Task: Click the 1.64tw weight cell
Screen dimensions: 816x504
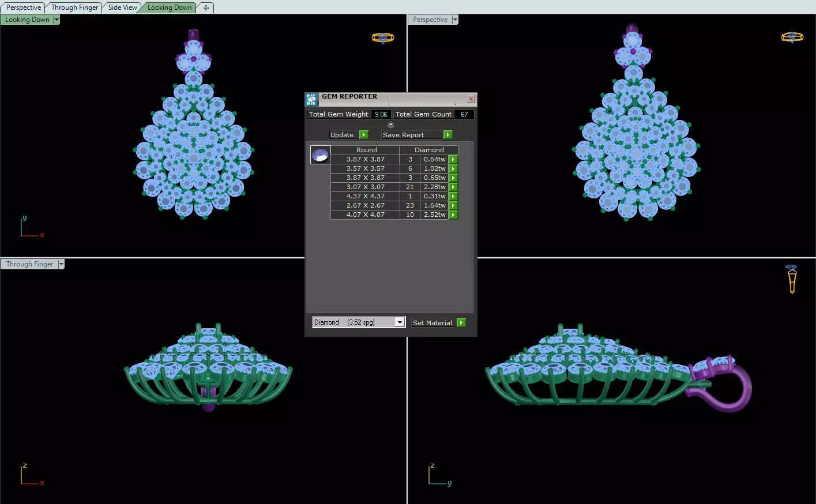Action: (435, 206)
